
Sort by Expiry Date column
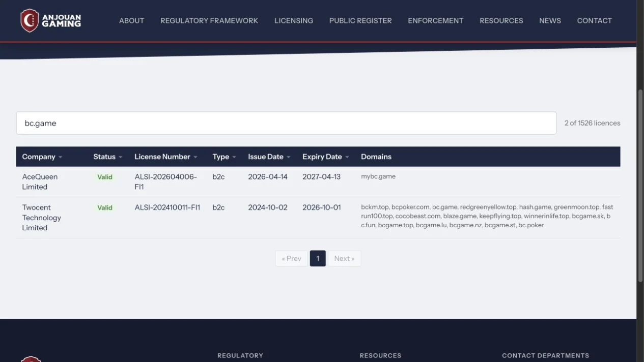tap(326, 157)
